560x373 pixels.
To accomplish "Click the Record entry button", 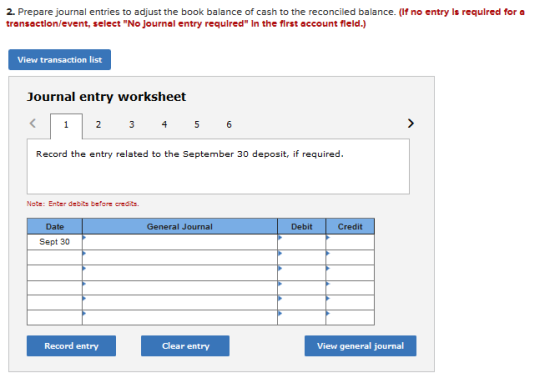I will click(x=71, y=345).
